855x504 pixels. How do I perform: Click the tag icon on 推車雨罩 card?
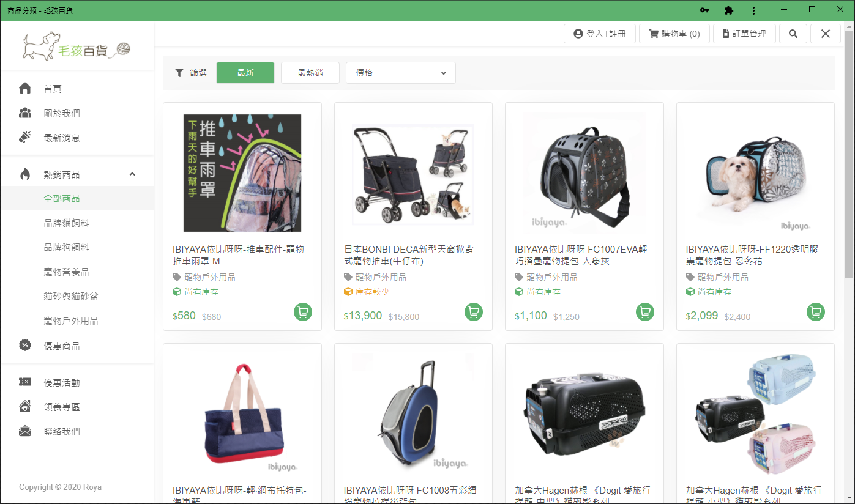[x=177, y=277]
